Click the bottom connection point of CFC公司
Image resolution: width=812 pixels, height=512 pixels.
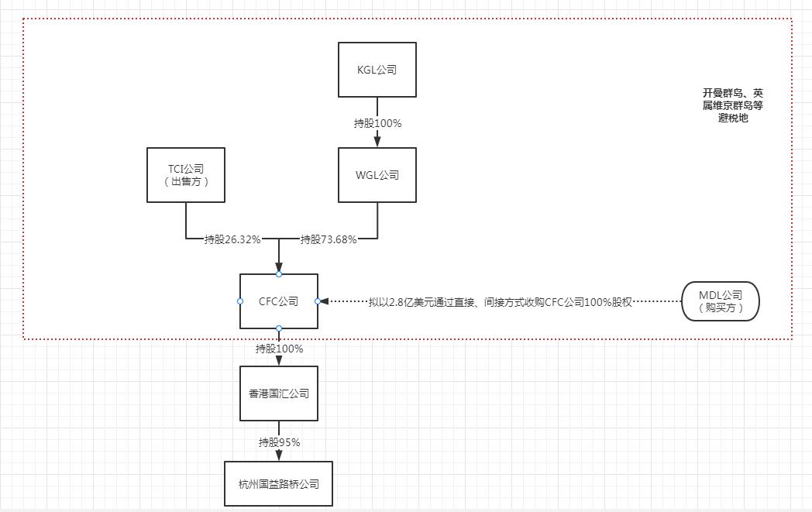pyautogui.click(x=279, y=328)
